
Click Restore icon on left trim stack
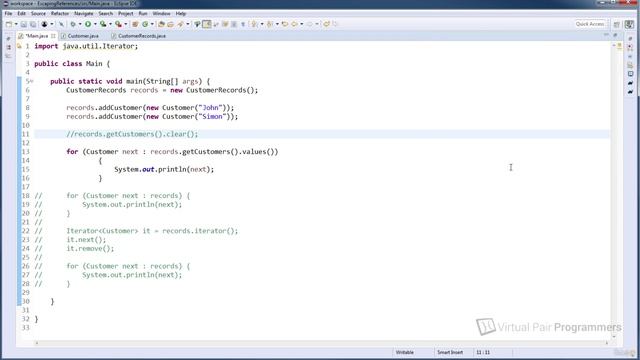(9, 39)
